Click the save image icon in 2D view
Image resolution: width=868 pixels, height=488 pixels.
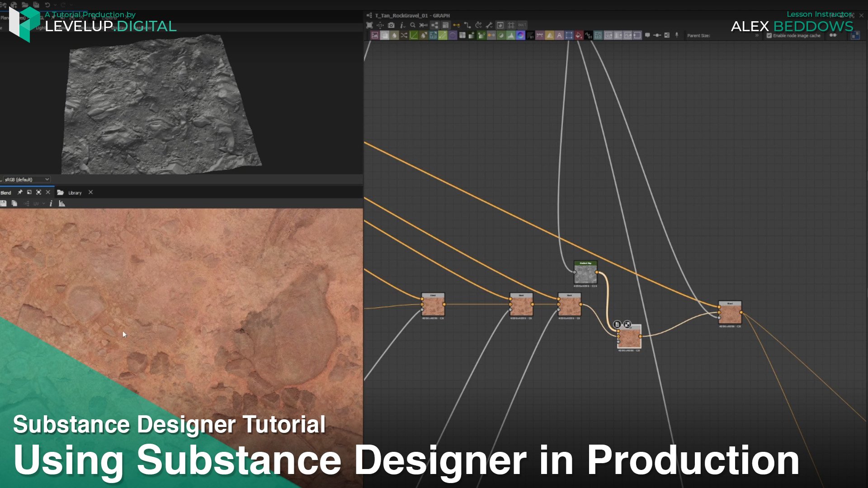[x=4, y=204]
